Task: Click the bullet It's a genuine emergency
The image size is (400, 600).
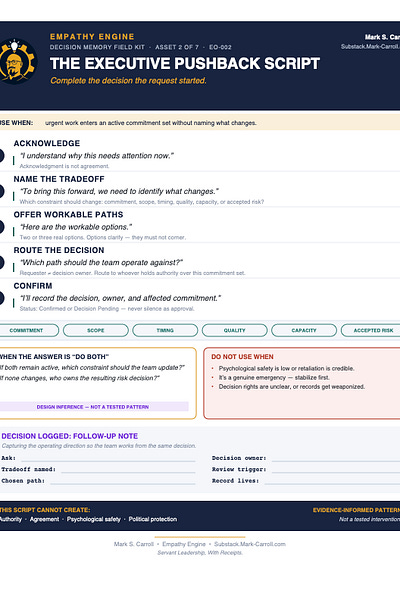Action: pyautogui.click(x=274, y=378)
